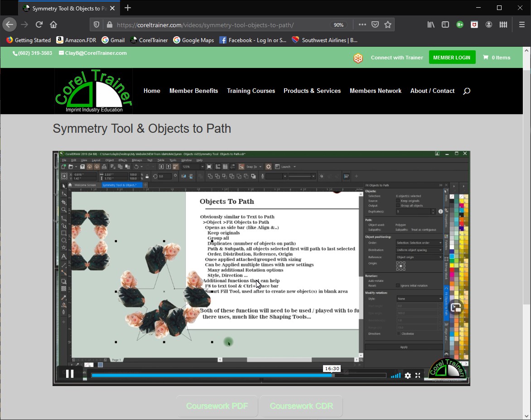Open tracking protection shield in address bar
The image size is (531, 420).
tap(97, 25)
